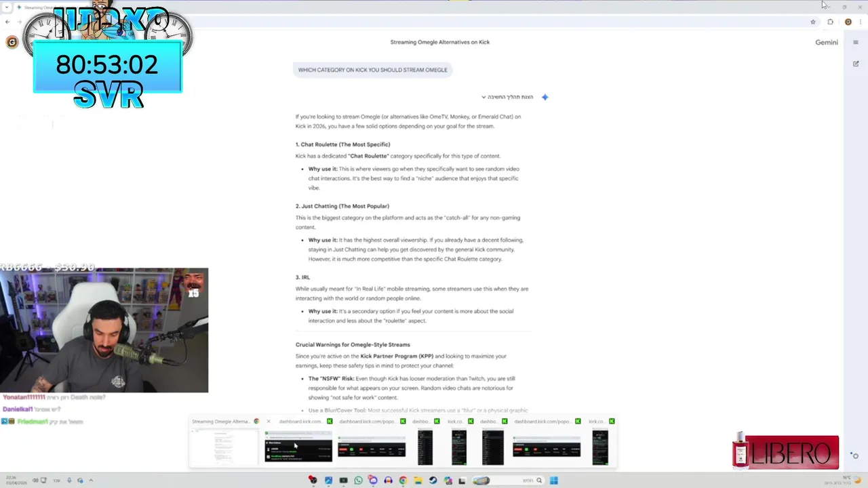This screenshot has width=868, height=488.
Task: Expand hidden system tray icons chevron
Action: coord(91,481)
